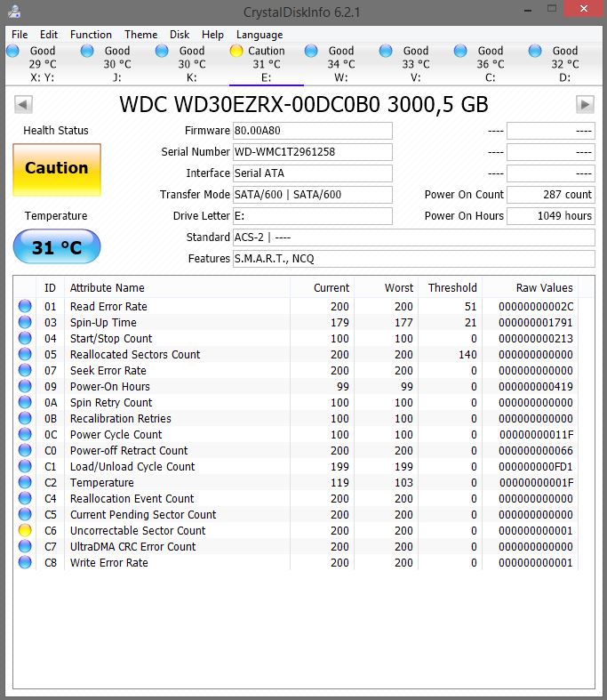Click the Worst column header
Screen dimensions: 607x700
(387, 287)
